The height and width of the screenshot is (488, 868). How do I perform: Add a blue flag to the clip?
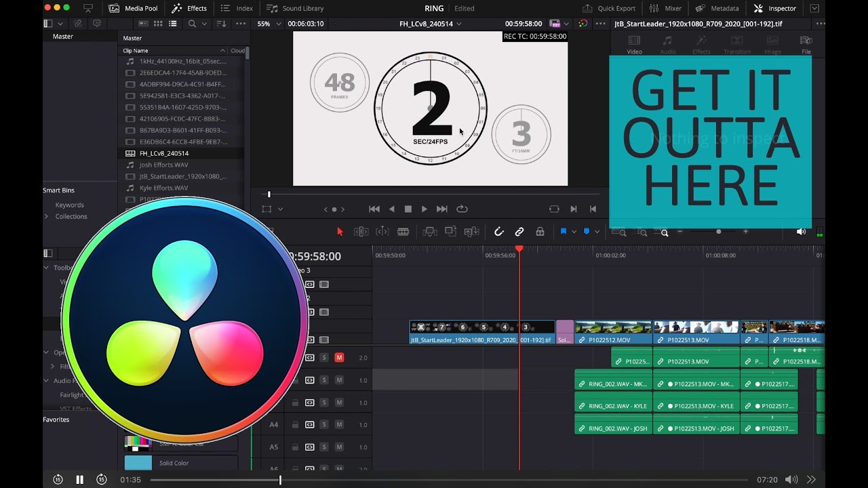(x=563, y=232)
